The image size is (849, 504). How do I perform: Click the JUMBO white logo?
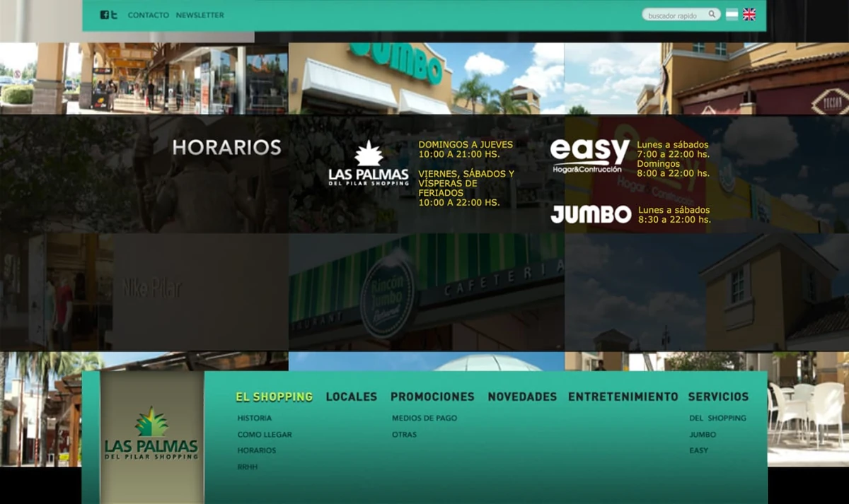(x=591, y=214)
